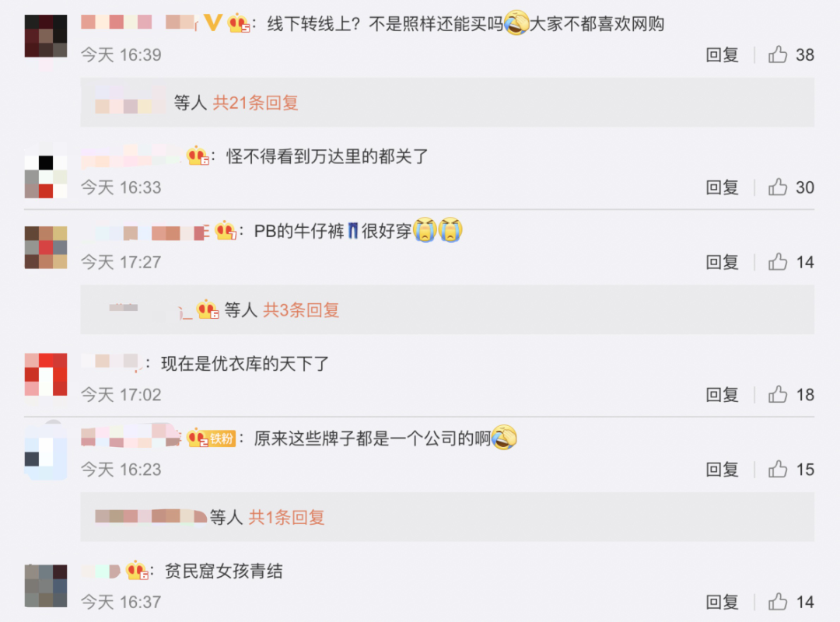Reply to the PB牛仔裤 comment
The height and width of the screenshot is (622, 840).
click(722, 262)
